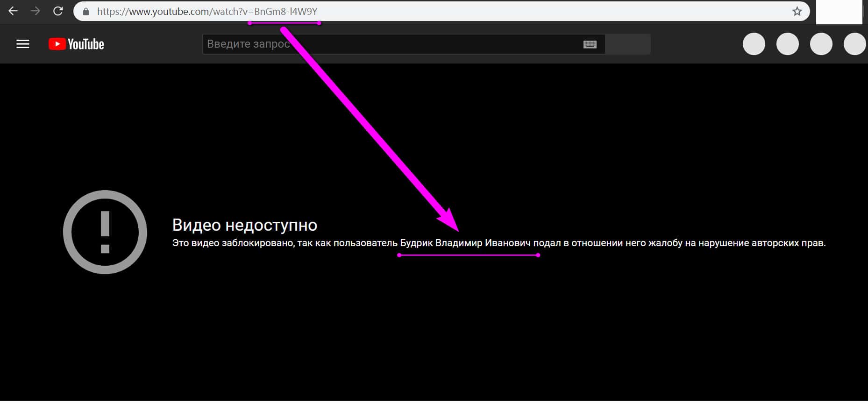The image size is (868, 404).
Task: Click the browser forward arrow
Action: (x=36, y=11)
